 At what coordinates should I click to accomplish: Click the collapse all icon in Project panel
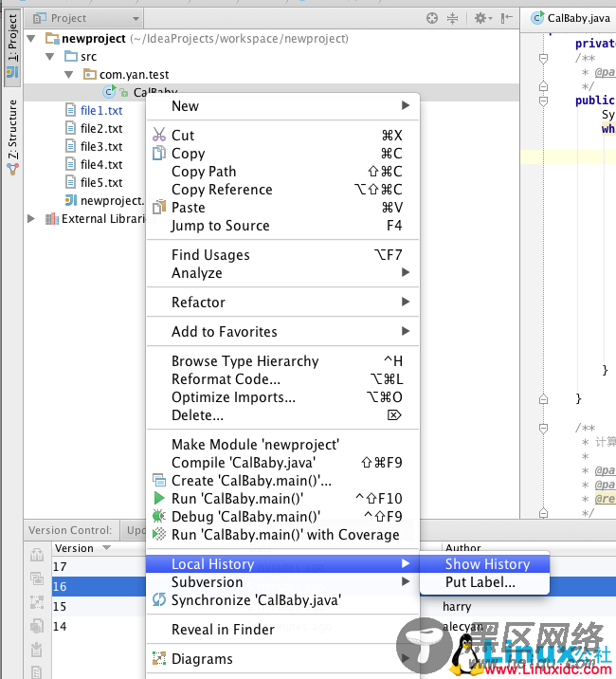pyautogui.click(x=452, y=18)
